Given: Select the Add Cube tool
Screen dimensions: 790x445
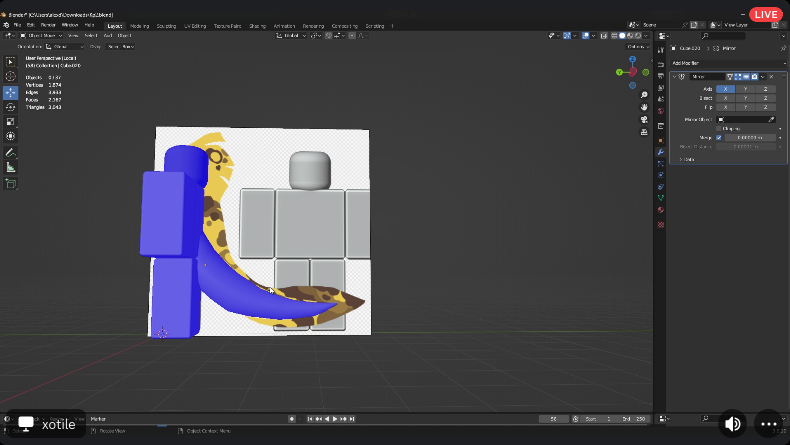Looking at the screenshot, I should (10, 184).
